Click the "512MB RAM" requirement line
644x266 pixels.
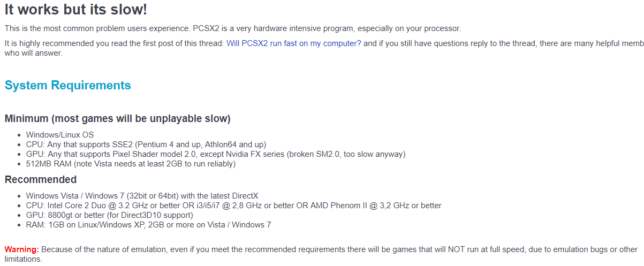click(x=131, y=164)
